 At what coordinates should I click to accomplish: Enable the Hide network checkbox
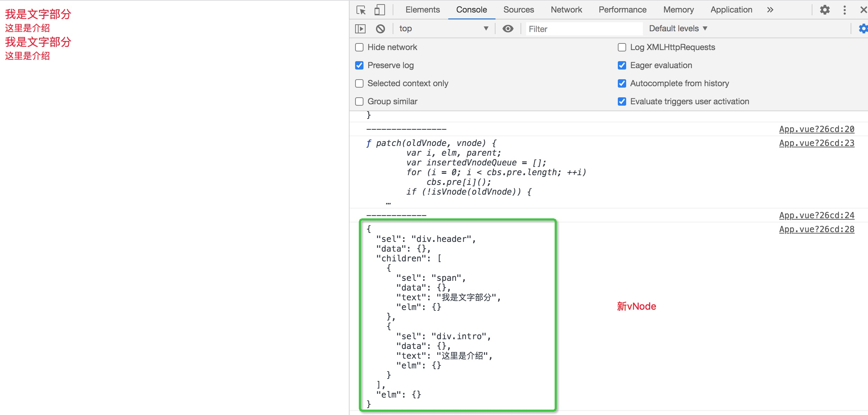359,47
